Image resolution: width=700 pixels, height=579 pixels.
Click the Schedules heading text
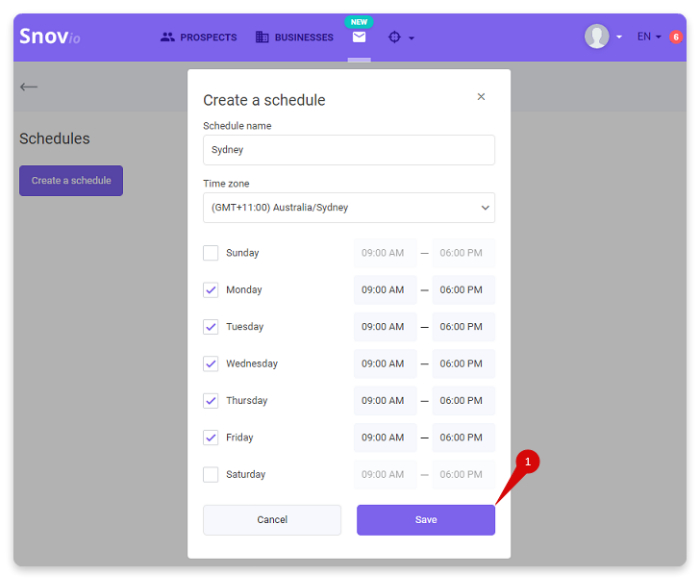click(54, 138)
